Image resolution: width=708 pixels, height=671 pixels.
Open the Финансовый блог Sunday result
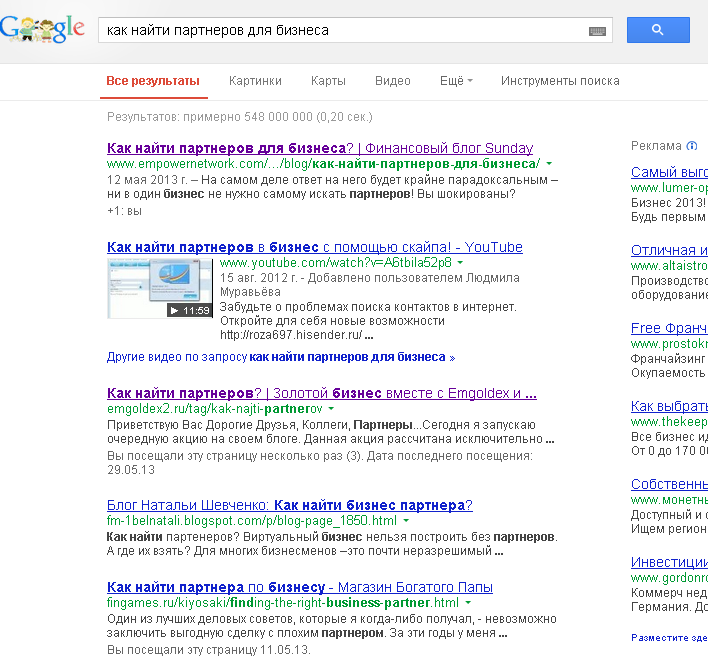coord(320,148)
